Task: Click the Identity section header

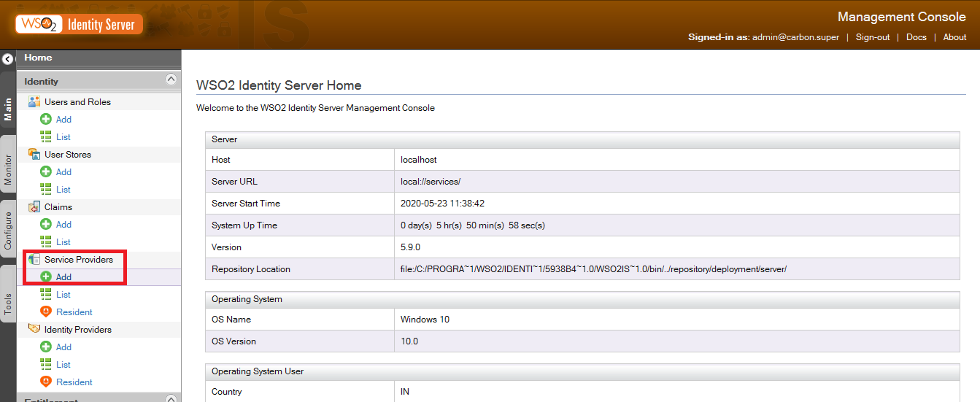Action: (x=99, y=81)
